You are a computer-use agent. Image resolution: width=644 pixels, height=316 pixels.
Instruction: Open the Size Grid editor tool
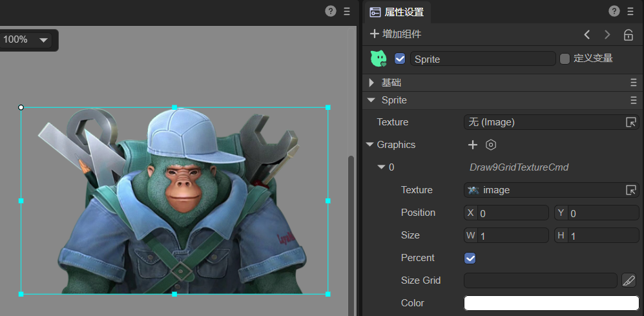[628, 280]
